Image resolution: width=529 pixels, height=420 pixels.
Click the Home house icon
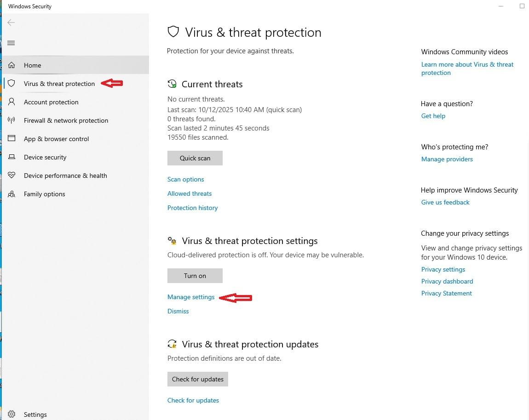coord(12,65)
